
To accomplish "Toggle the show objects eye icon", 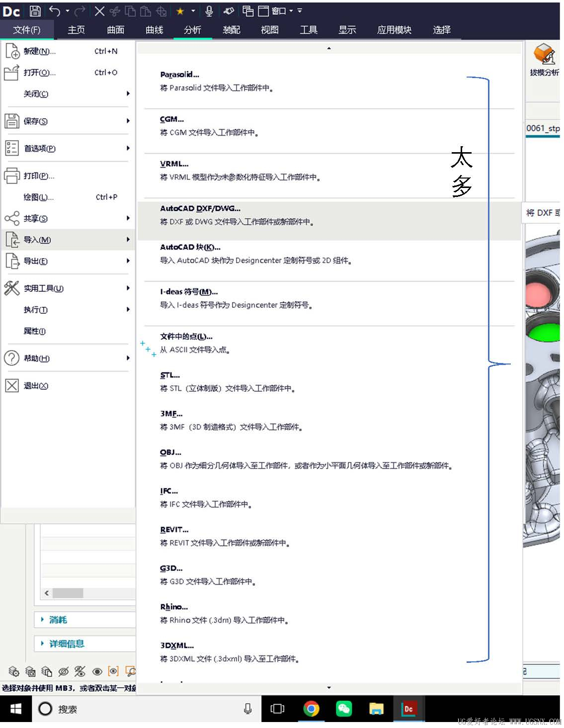I will [97, 671].
